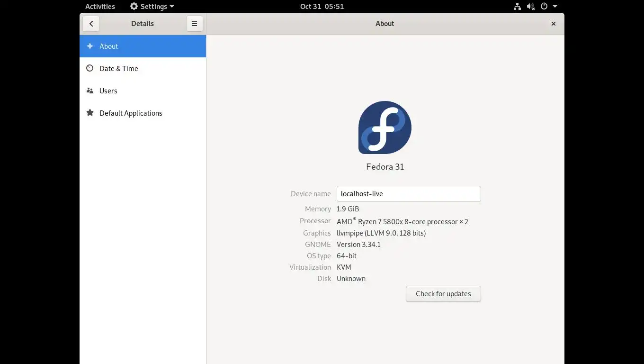Click the Fedora 31 text
The width and height of the screenshot is (644, 364).
tap(385, 166)
